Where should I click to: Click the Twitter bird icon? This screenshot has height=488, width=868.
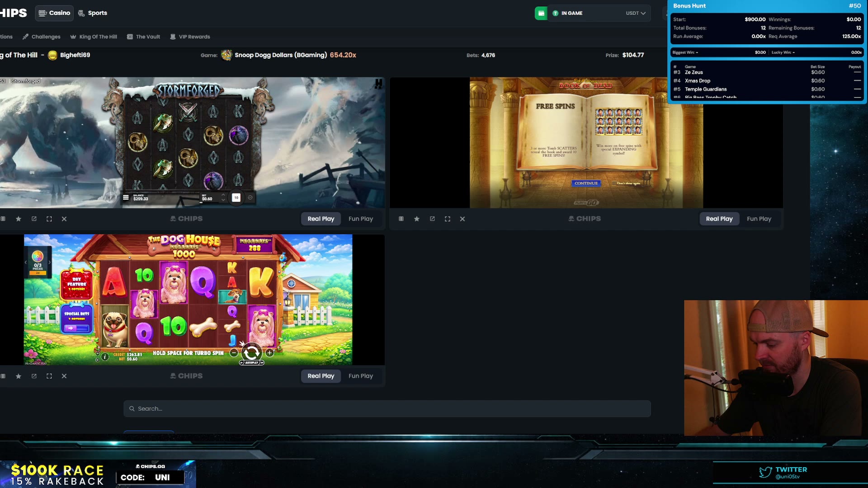tap(765, 473)
